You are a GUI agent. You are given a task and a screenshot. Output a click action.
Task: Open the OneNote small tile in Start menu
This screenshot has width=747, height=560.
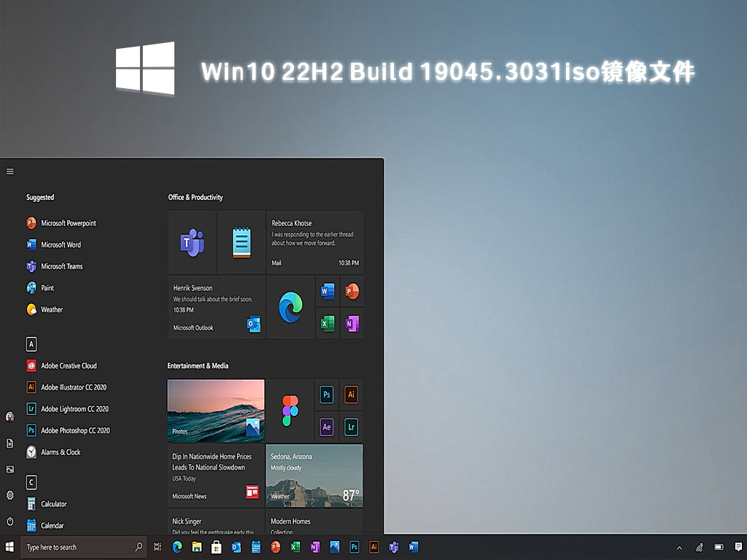[x=352, y=323]
